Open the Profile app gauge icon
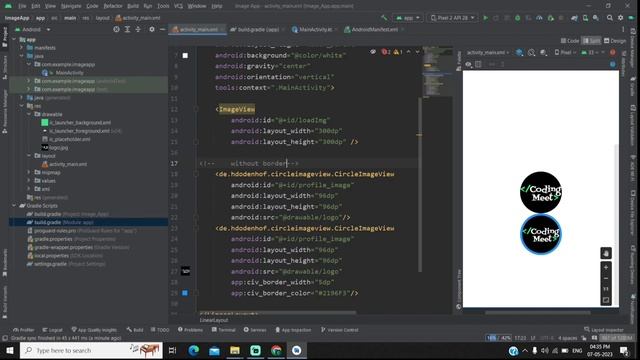The height and width of the screenshot is (360, 640). click(539, 18)
